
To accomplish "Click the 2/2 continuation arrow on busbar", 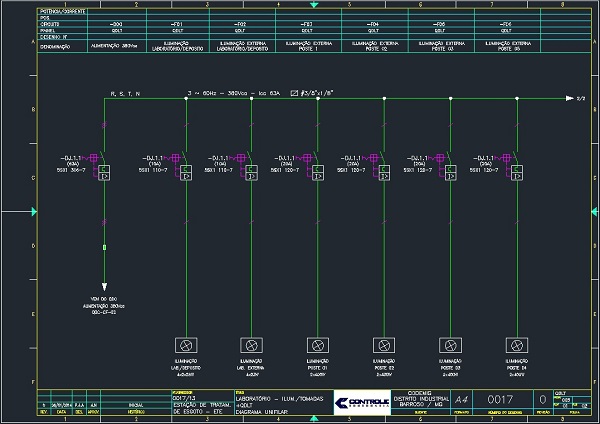I will (x=570, y=98).
